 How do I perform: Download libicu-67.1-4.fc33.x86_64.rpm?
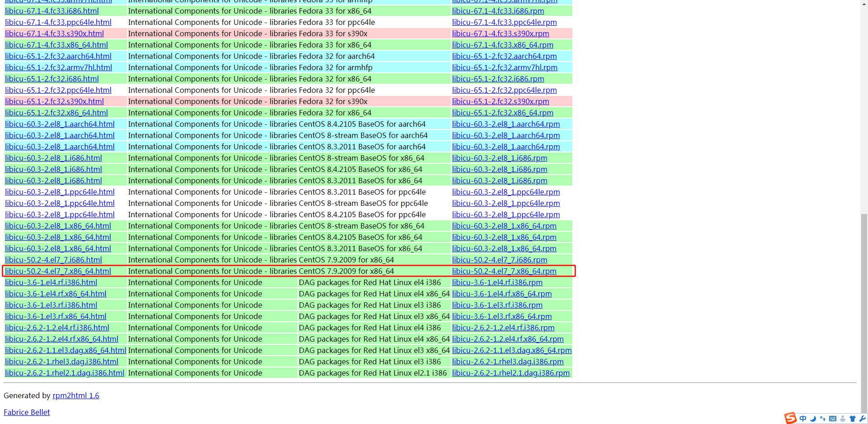[x=503, y=45]
